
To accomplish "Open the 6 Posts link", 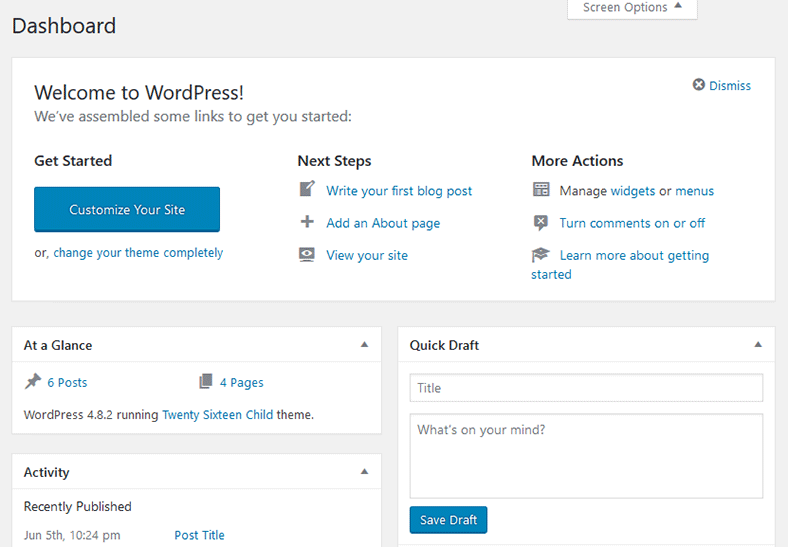I will (x=67, y=383).
